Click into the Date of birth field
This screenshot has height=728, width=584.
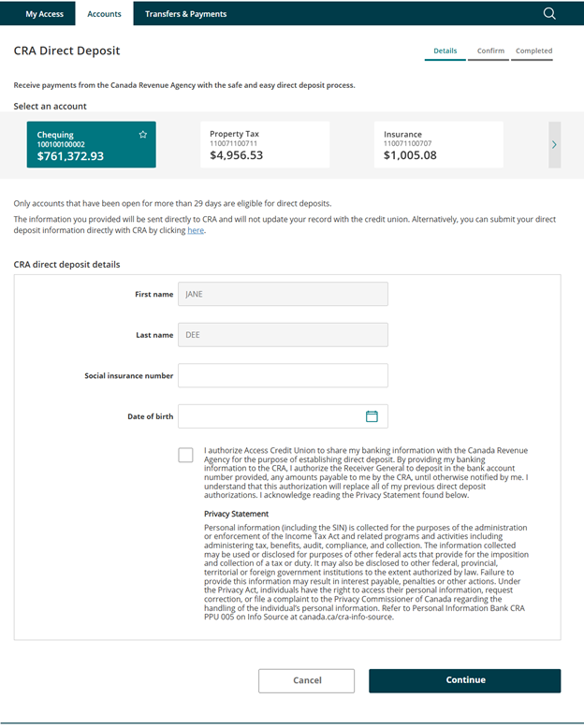[267, 416]
